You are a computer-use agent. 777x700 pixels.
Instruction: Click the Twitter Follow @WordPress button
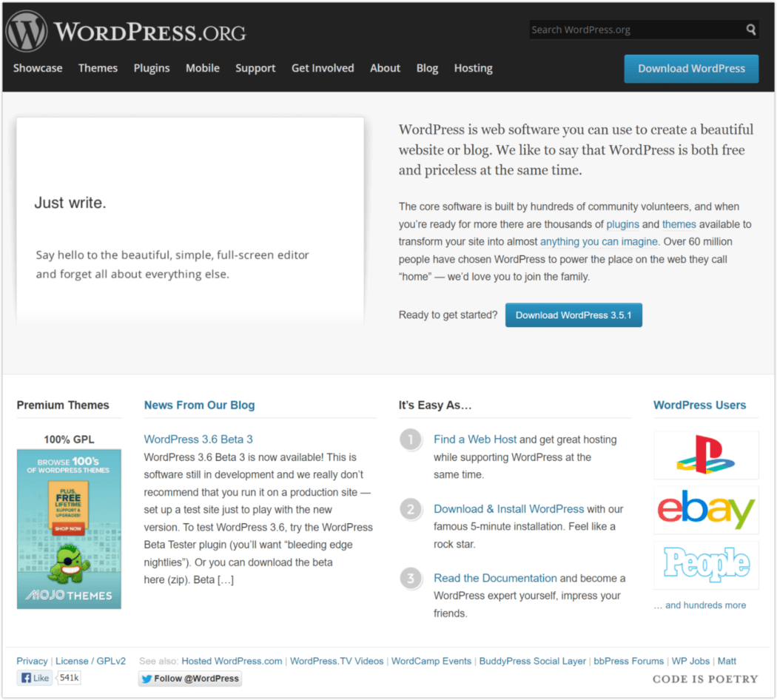(189, 679)
